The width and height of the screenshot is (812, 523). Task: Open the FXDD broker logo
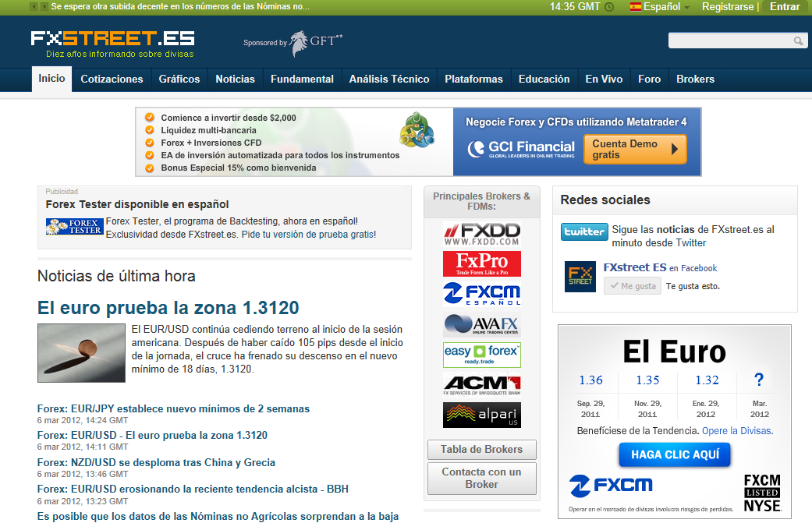[481, 234]
